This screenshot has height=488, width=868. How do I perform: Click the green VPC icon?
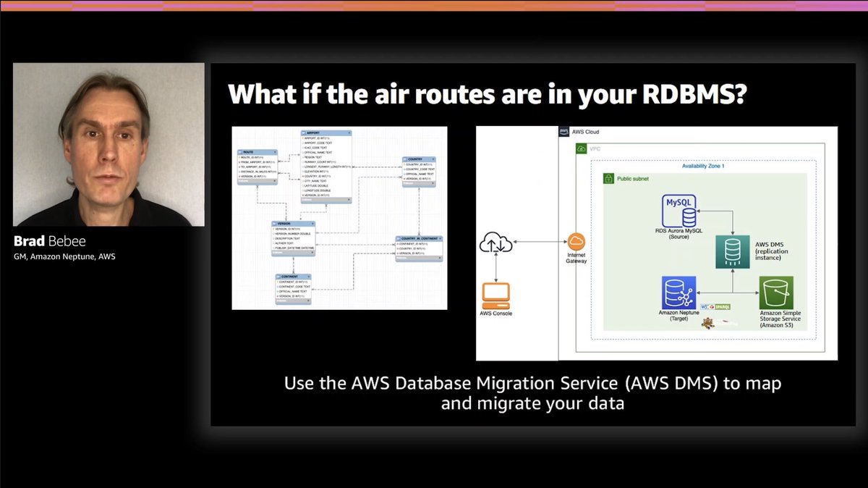point(582,147)
